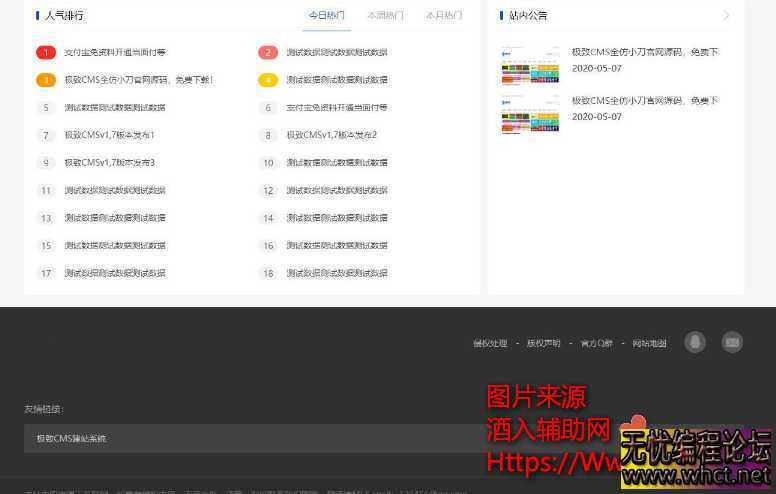Click the email envelope icon in the footer
This screenshot has height=494, width=776.
(732, 342)
